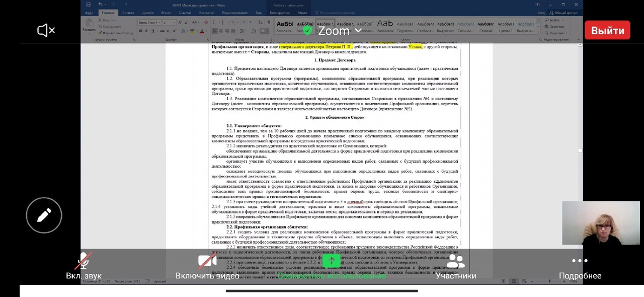Open the Найти find dropdown

(554, 20)
